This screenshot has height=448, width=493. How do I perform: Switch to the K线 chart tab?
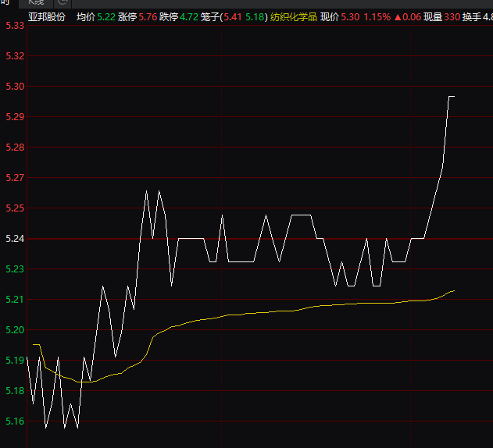pos(36,2)
